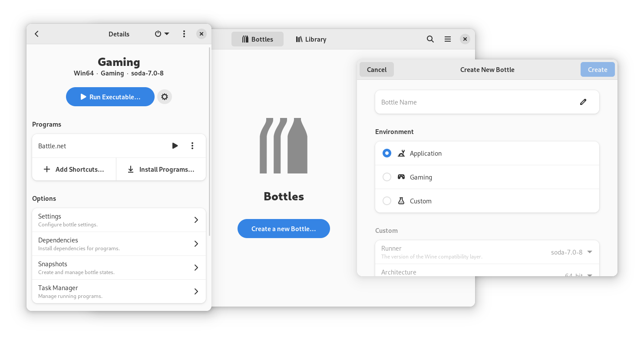This screenshot has width=644, height=340.
Task: Click the gear icon beside Run Executable
Action: [x=164, y=97]
